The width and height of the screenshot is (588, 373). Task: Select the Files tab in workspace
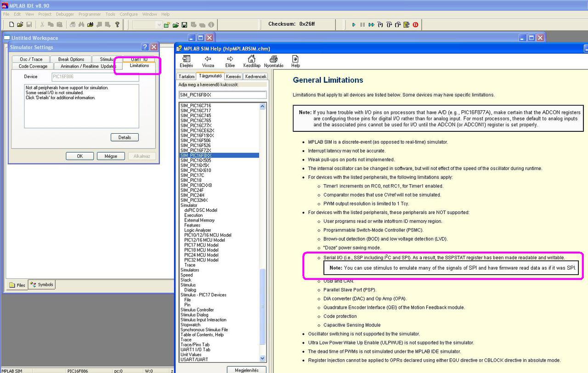(17, 285)
